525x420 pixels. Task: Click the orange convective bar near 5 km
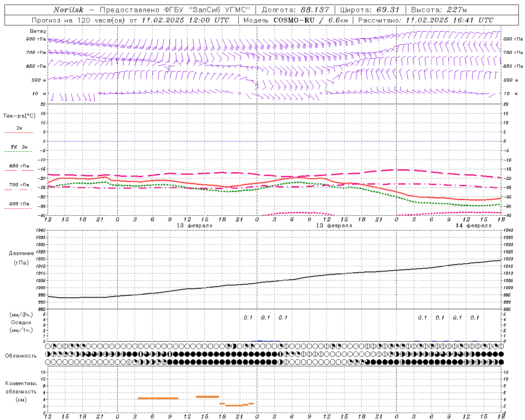click(207, 397)
